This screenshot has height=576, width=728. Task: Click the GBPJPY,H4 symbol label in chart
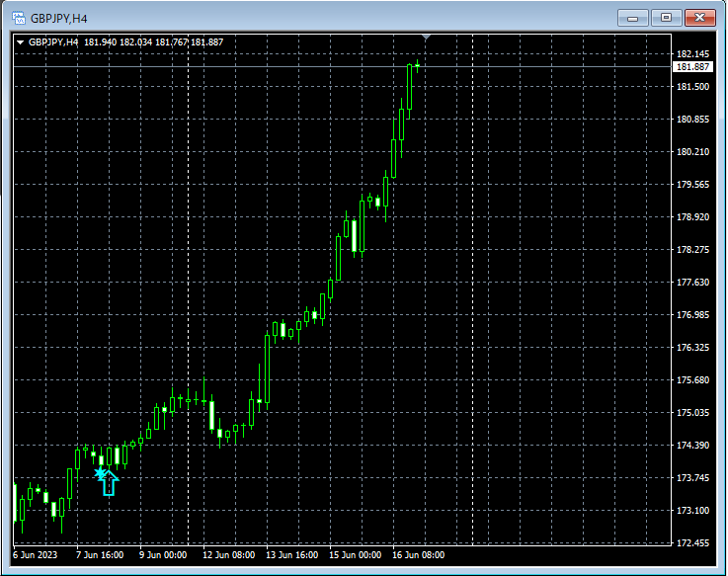(53, 42)
